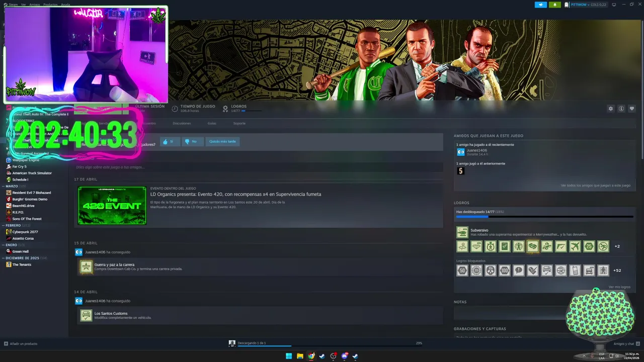The height and width of the screenshot is (362, 644).
Task: Choose Quizás más tarde
Action: (x=222, y=142)
